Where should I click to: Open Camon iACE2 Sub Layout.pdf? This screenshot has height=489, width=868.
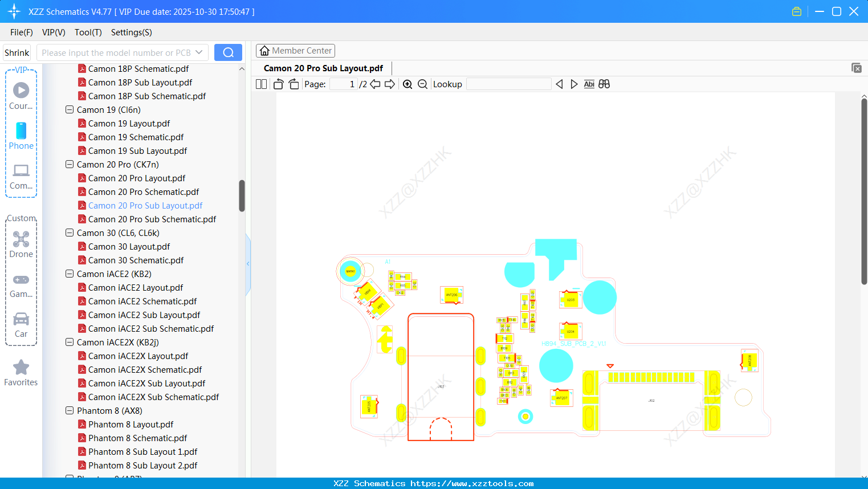(x=144, y=315)
